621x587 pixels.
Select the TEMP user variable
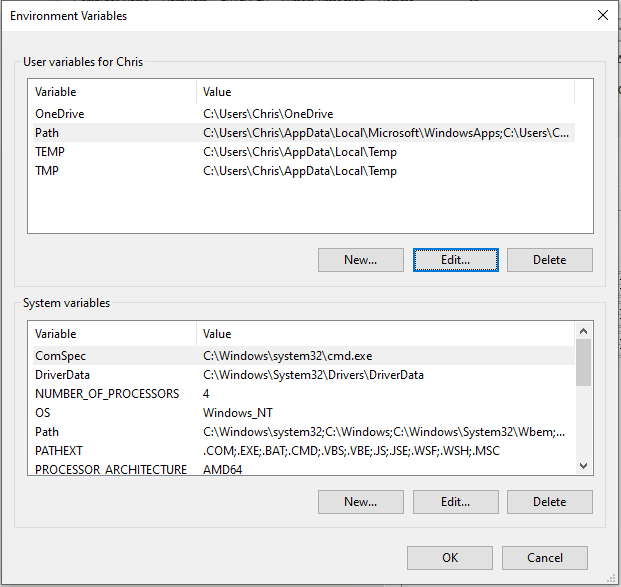pos(304,152)
